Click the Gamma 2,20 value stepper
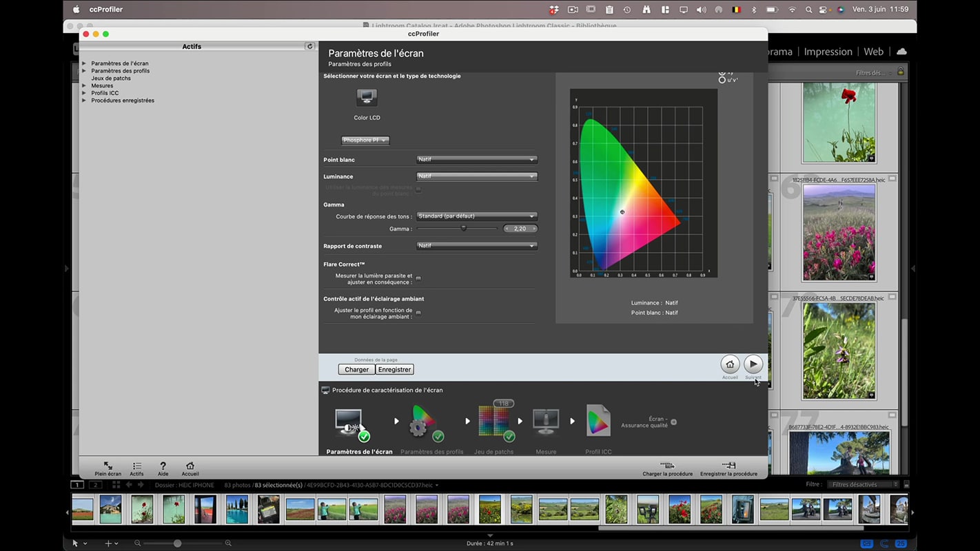 [x=520, y=229]
